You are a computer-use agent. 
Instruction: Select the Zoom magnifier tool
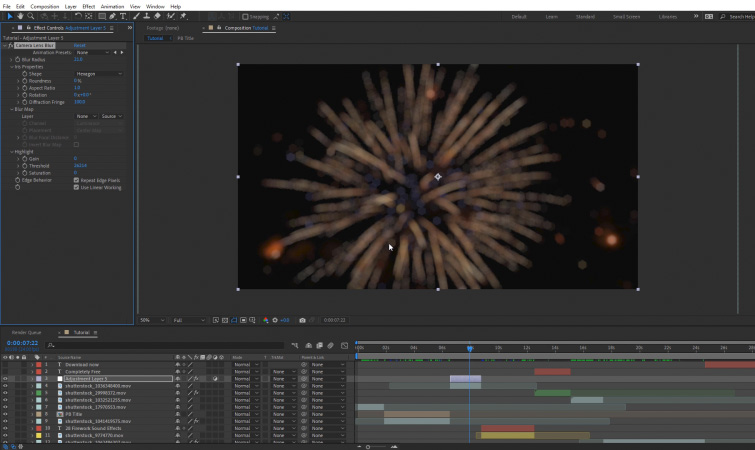click(31, 16)
